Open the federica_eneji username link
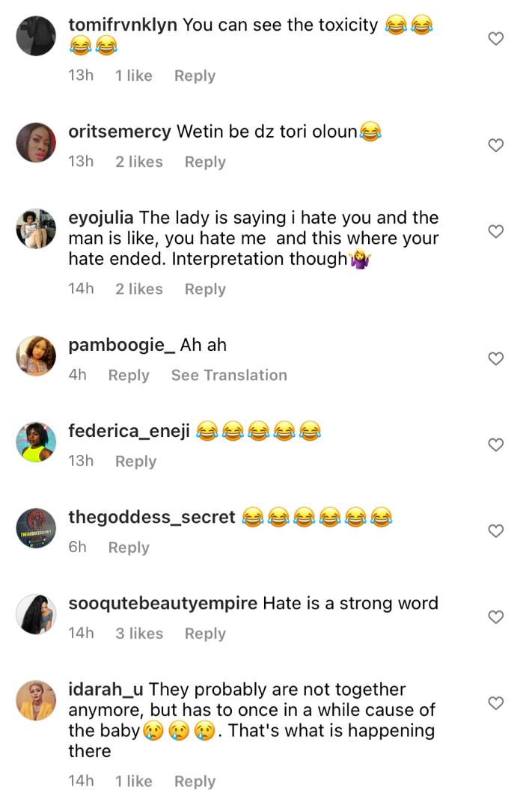 129,431
